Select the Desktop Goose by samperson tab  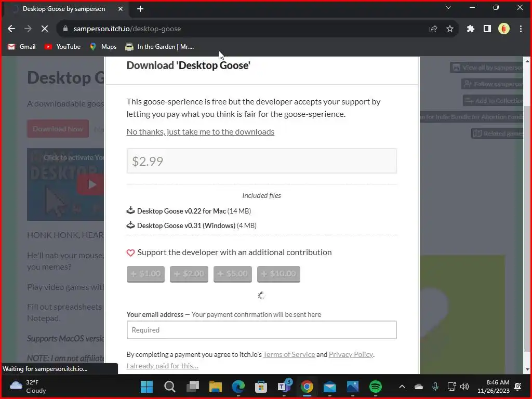tap(64, 9)
